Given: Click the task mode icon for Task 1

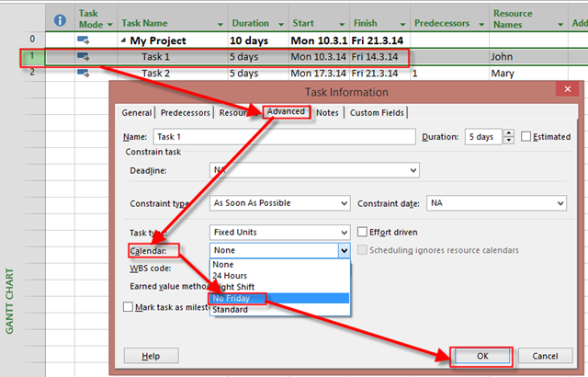Looking at the screenshot, I should tap(84, 57).
